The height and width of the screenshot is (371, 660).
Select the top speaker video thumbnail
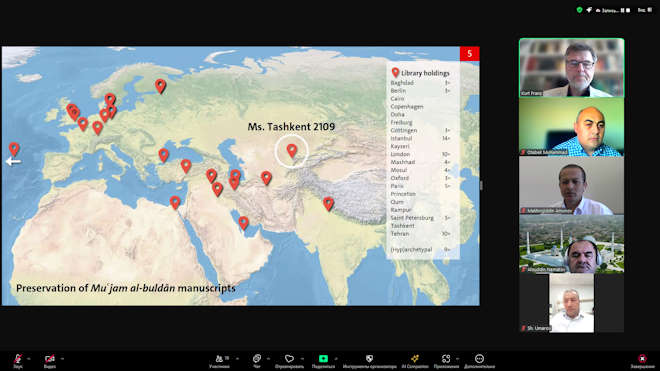click(x=572, y=68)
